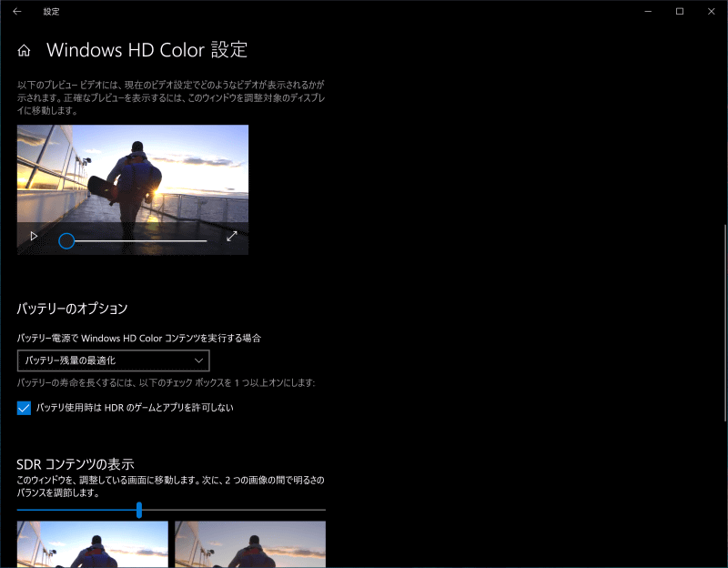
Task: Click the circular playback position handle
Action: point(66,240)
